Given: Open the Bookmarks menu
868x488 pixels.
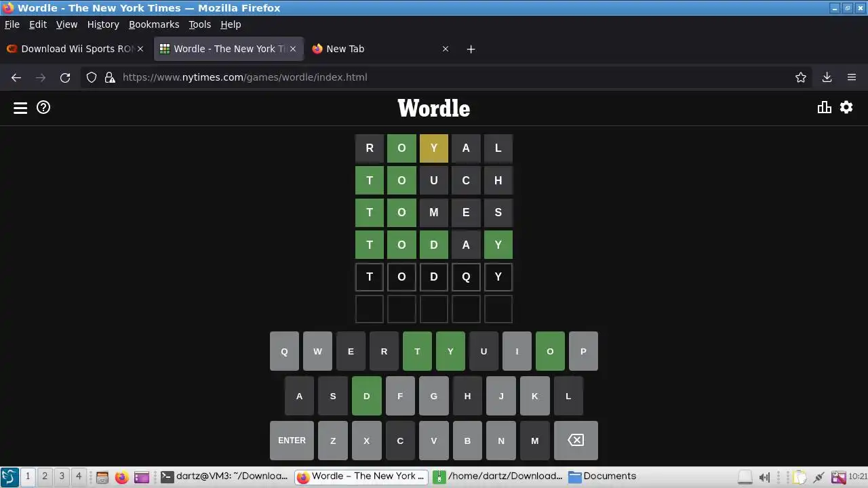Looking at the screenshot, I should pos(154,24).
